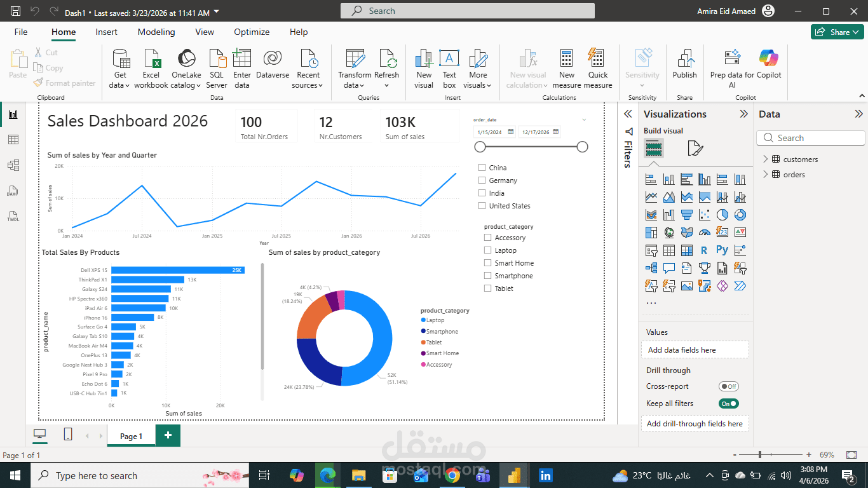
Task: Click Add data fields here well
Action: coord(695,350)
